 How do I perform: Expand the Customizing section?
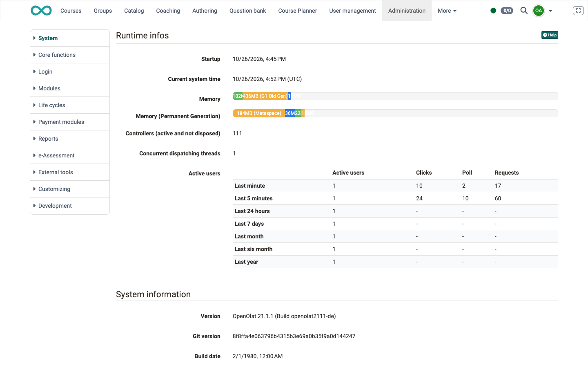[x=70, y=189]
